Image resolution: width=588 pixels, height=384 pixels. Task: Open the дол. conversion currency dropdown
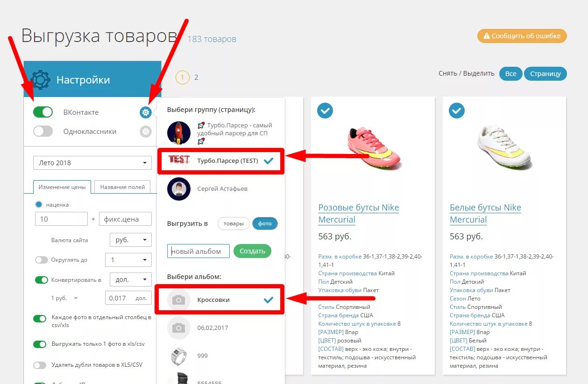click(x=131, y=279)
